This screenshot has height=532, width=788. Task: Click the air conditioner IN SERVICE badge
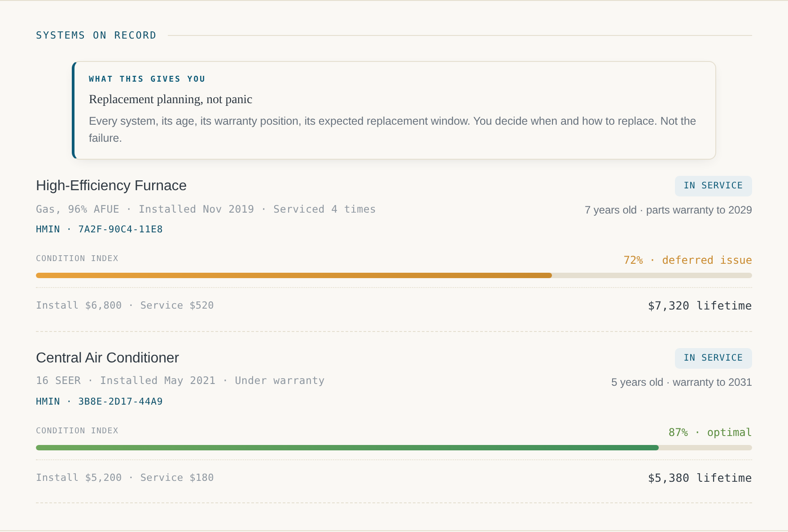pos(713,358)
